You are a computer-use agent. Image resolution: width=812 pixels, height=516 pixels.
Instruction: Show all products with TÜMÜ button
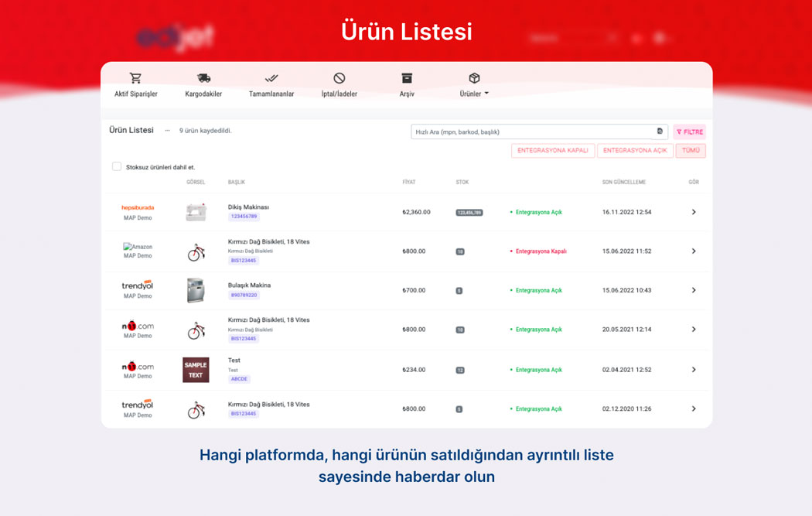pyautogui.click(x=691, y=150)
